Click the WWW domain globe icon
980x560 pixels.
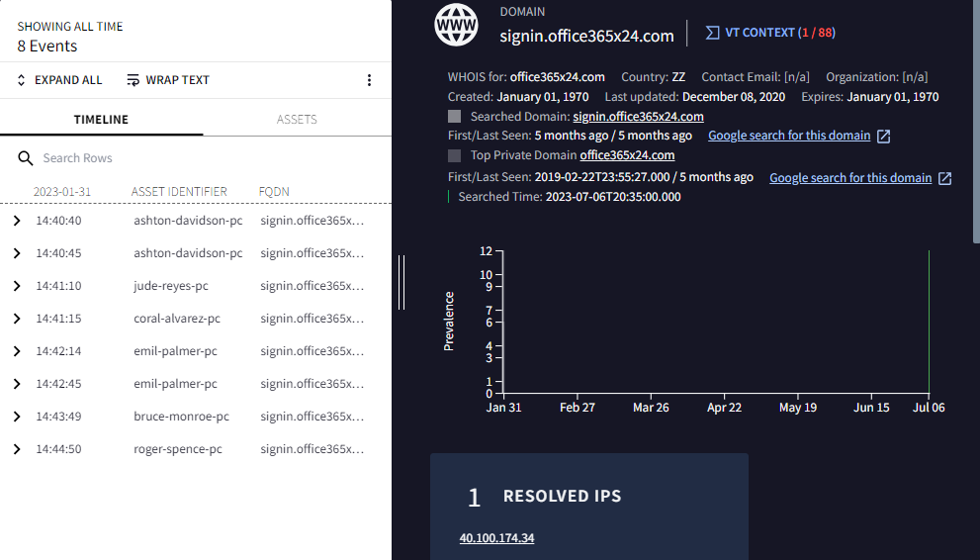(x=456, y=25)
